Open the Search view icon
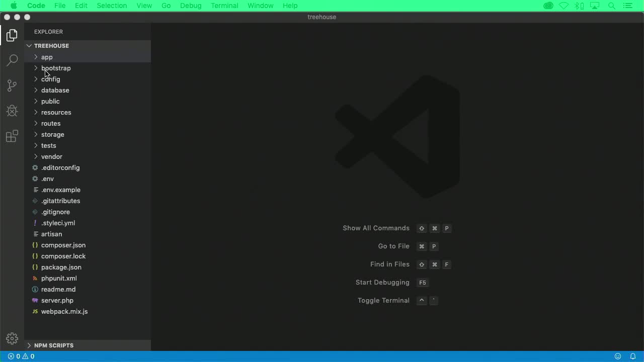This screenshot has width=644, height=362. pos(12,60)
